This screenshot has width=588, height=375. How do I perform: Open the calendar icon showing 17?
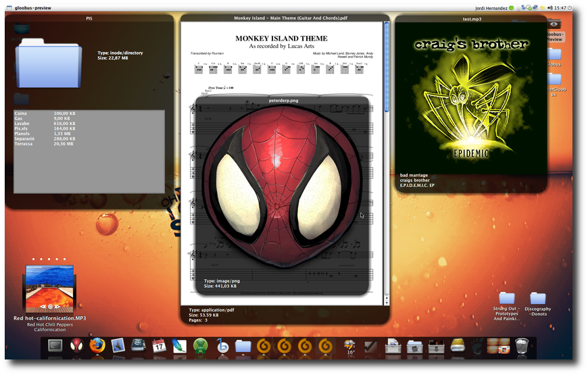coord(159,345)
